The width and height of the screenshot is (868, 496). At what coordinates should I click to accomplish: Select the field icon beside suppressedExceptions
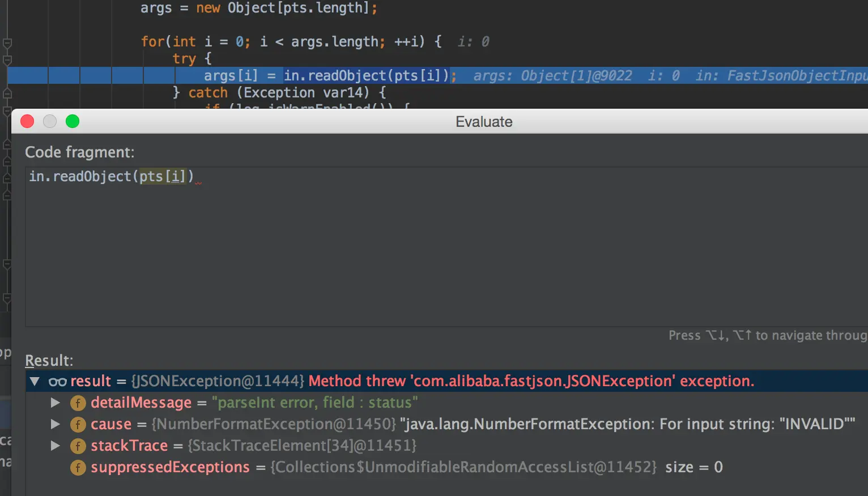pyautogui.click(x=78, y=468)
